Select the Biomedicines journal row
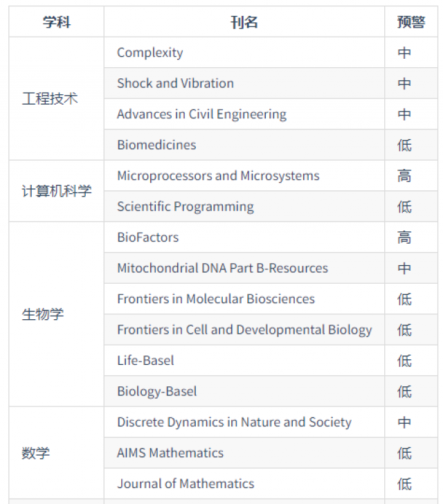The width and height of the screenshot is (443, 504). (x=156, y=145)
